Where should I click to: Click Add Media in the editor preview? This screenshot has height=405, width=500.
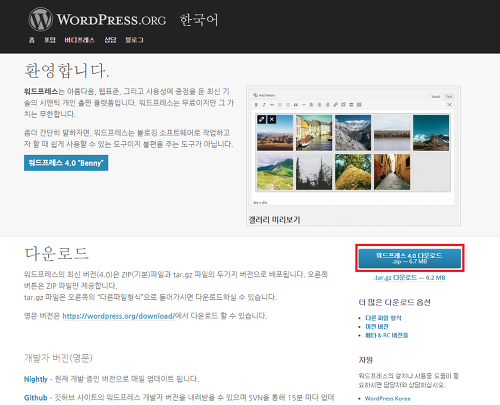click(264, 95)
